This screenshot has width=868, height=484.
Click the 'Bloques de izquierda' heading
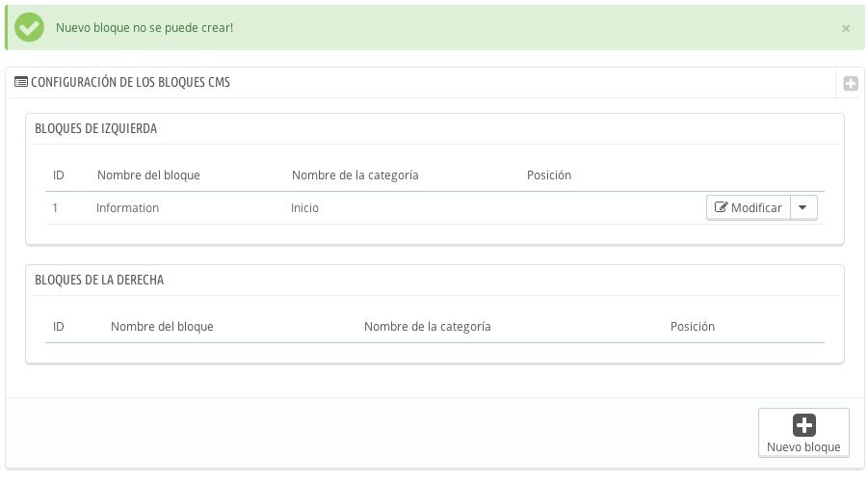(x=95, y=128)
